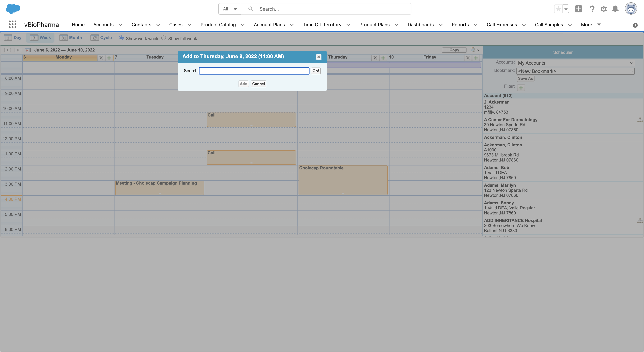Viewport: 644px width, 352px height.
Task: Click the global create plus icon
Action: pyautogui.click(x=578, y=9)
